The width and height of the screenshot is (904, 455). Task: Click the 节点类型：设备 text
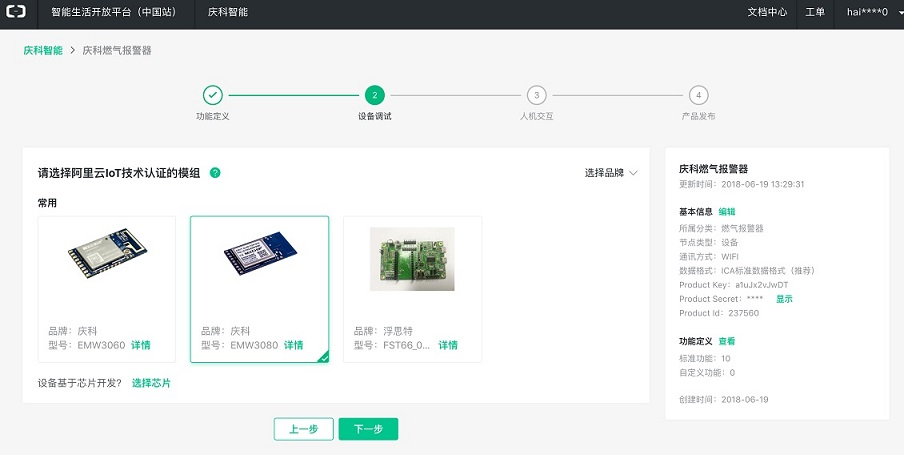pyautogui.click(x=709, y=243)
